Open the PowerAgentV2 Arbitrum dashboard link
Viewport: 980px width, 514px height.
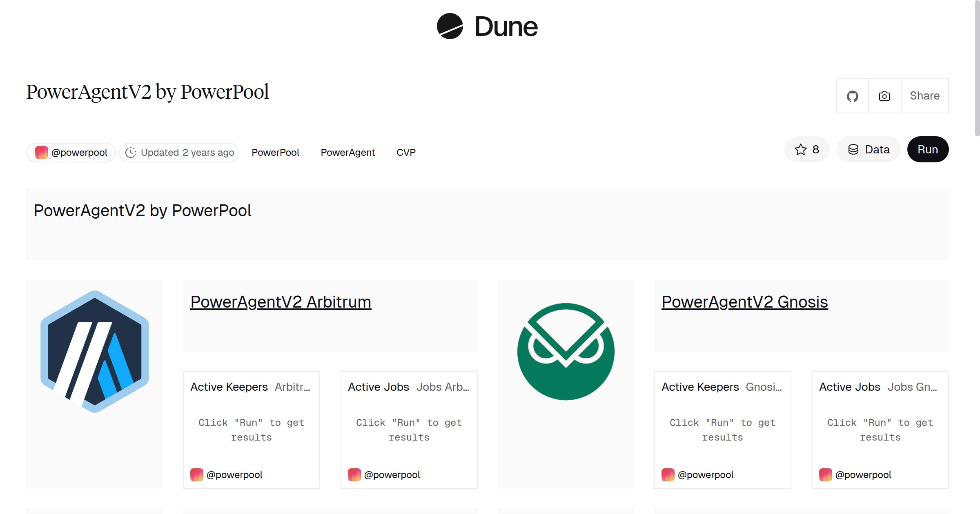tap(281, 302)
